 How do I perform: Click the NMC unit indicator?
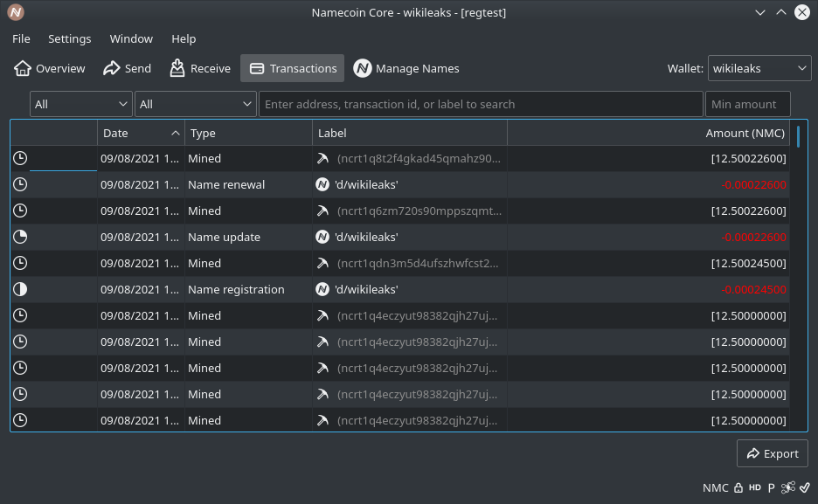pyautogui.click(x=716, y=487)
